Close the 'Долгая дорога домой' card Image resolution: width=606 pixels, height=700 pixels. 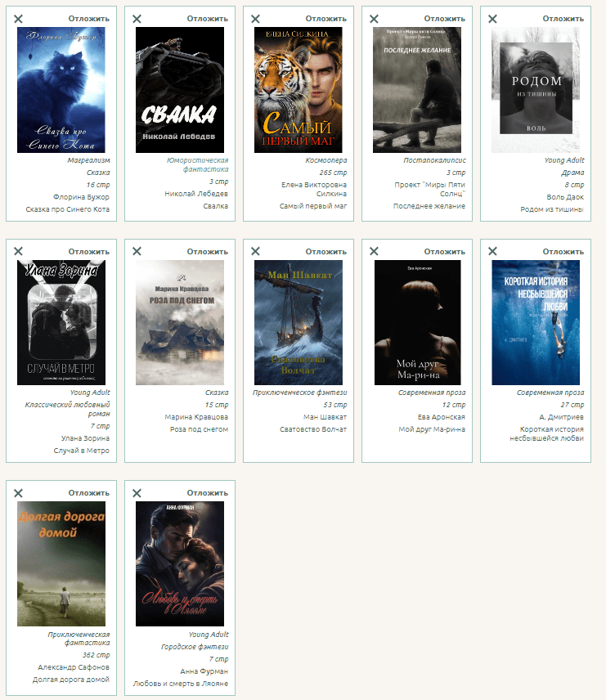tap(19, 493)
